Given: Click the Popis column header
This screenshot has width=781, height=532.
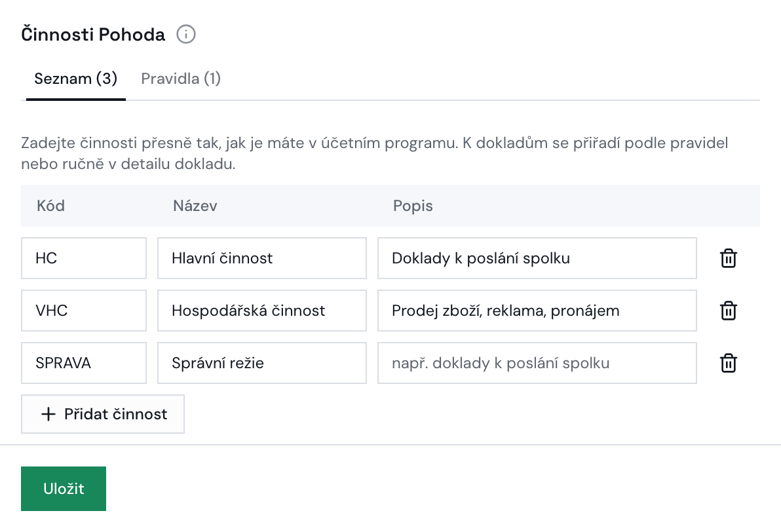Looking at the screenshot, I should 413,206.
